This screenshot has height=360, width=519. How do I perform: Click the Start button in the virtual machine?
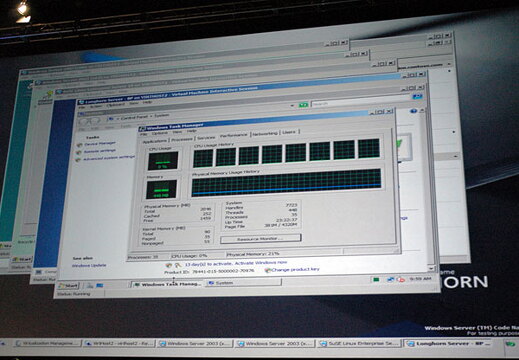coord(69,286)
